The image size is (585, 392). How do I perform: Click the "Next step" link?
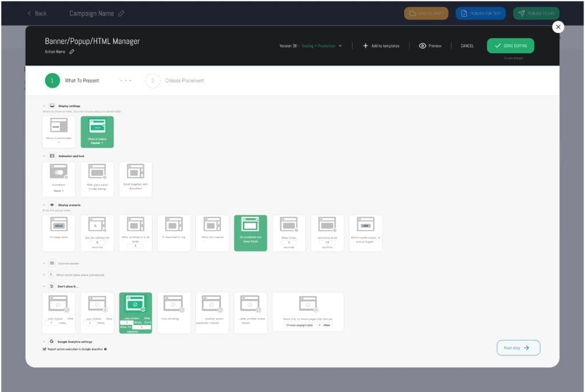click(518, 347)
